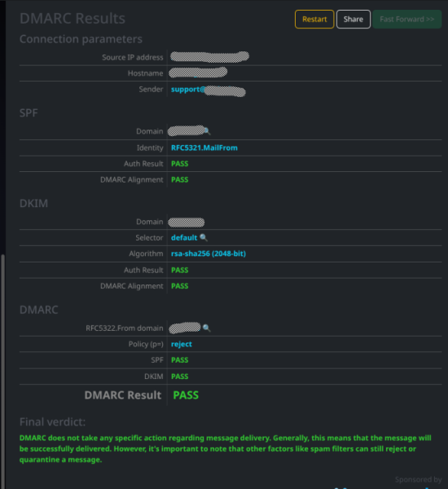The image size is (448, 489).
Task: Click the redacted Hostname value
Action: (x=198, y=73)
